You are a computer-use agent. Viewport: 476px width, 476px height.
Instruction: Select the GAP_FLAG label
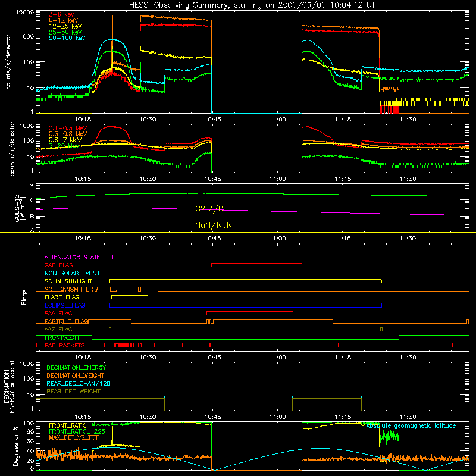(x=59, y=265)
